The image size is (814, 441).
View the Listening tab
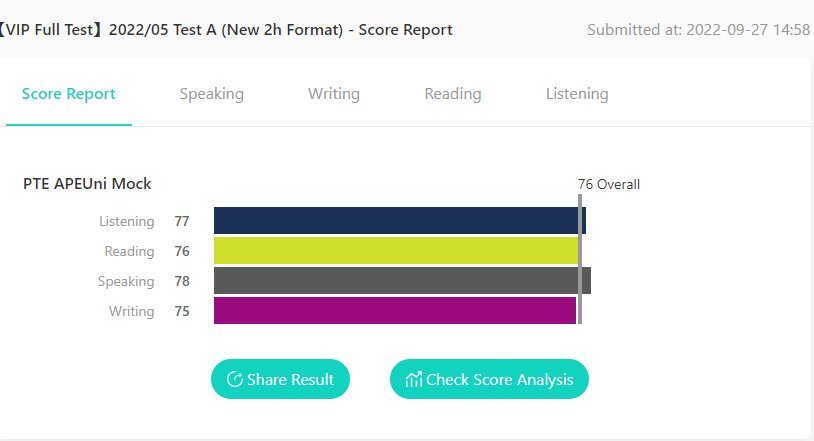point(577,94)
